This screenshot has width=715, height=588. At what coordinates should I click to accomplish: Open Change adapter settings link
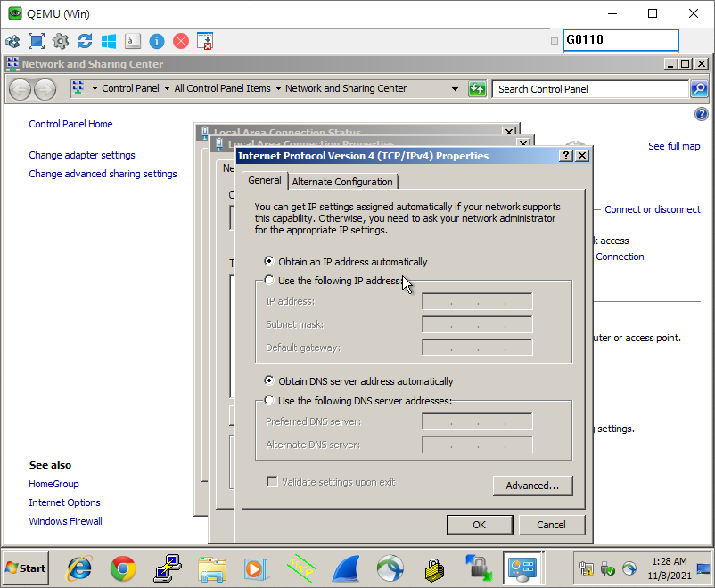tap(82, 155)
